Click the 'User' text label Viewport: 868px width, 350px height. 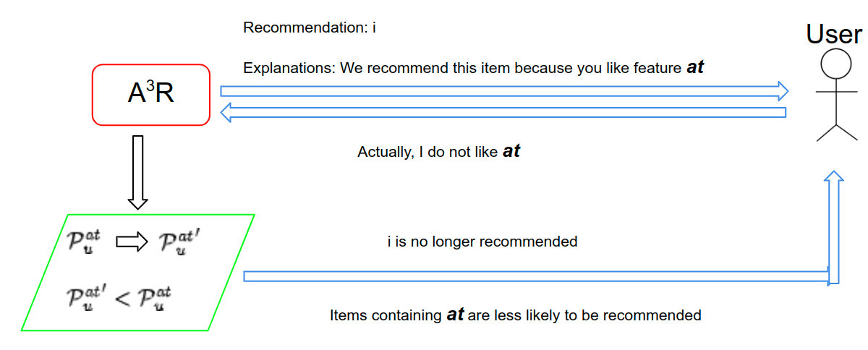click(834, 35)
